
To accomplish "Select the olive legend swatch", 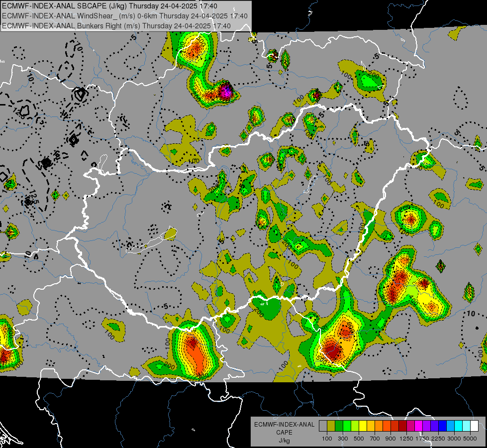I will click(x=331, y=426).
